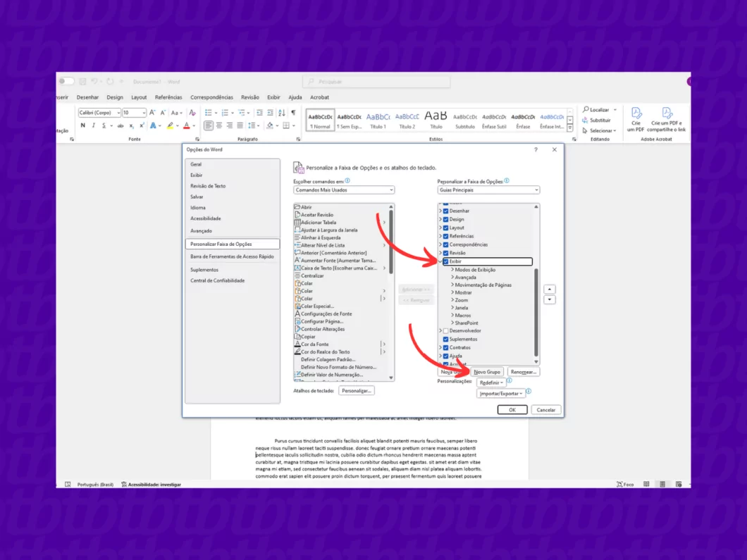Click the Novo Grupo button
This screenshot has height=560, width=747.
coord(487,372)
